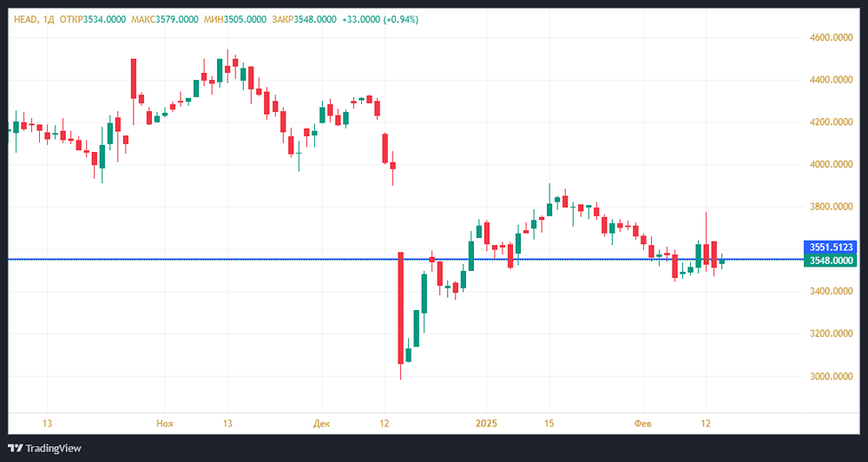
Task: Select the huge red December crash candle
Action: (x=400, y=307)
